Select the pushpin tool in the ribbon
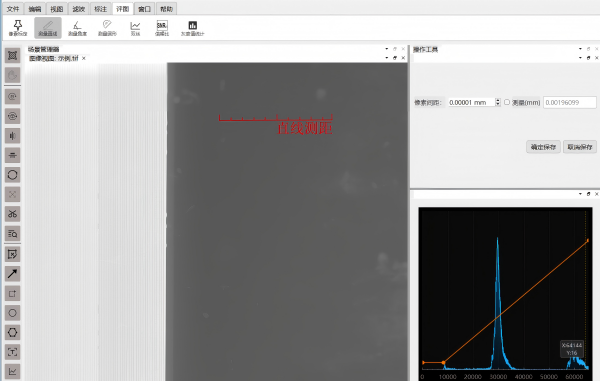600x381 pixels. click(x=18, y=28)
